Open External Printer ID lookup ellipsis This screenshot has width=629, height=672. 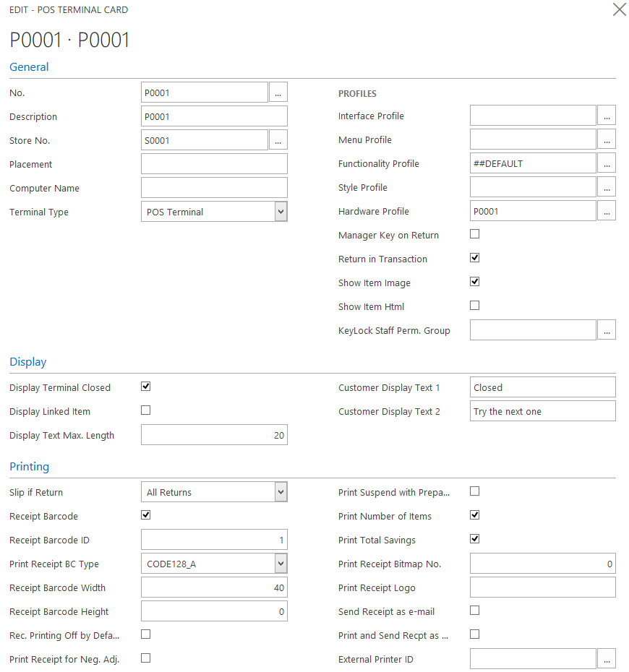[x=607, y=659]
